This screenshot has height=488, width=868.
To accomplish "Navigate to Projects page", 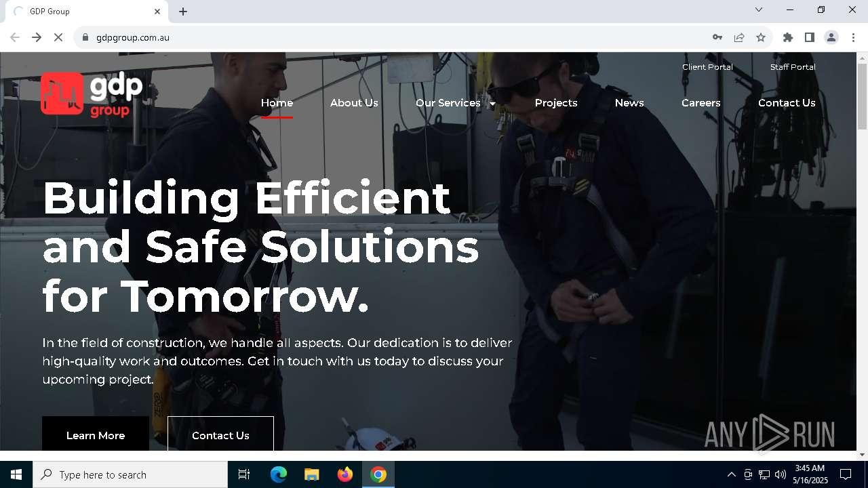I will coord(556,103).
